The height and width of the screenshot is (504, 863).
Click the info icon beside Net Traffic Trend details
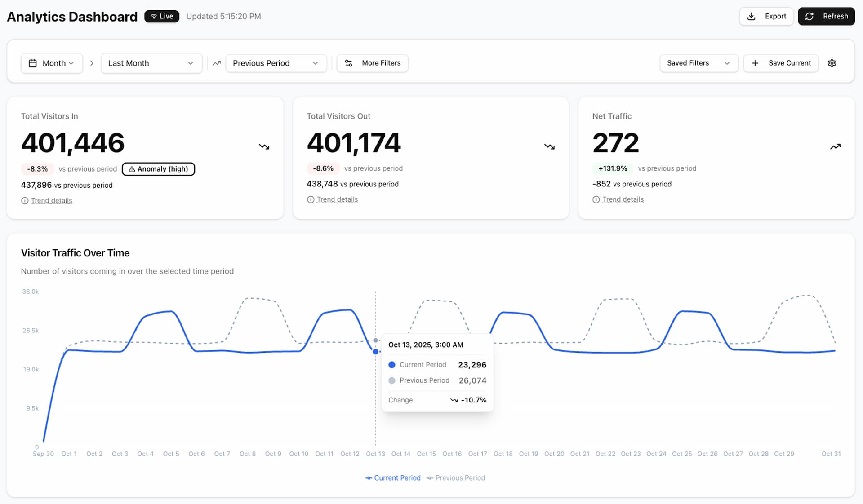coord(596,199)
